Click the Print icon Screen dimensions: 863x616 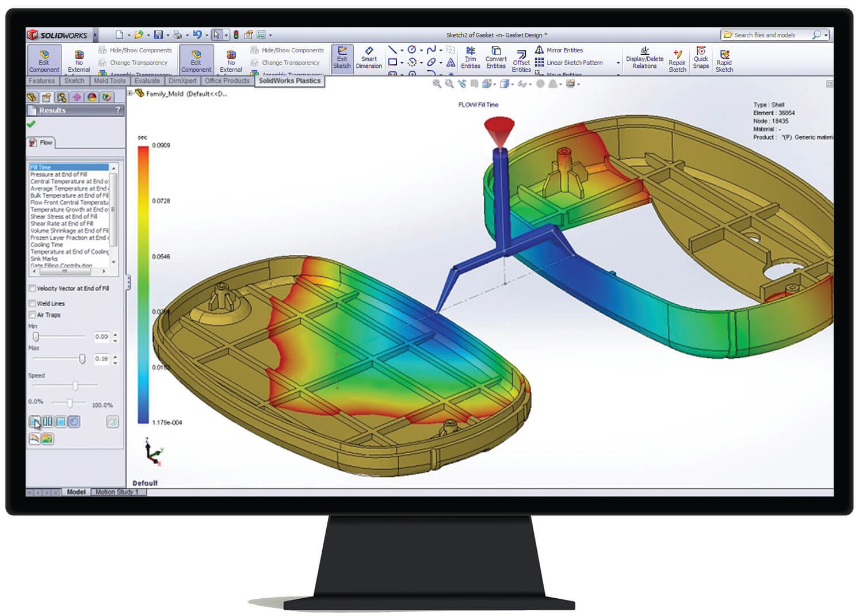(177, 35)
